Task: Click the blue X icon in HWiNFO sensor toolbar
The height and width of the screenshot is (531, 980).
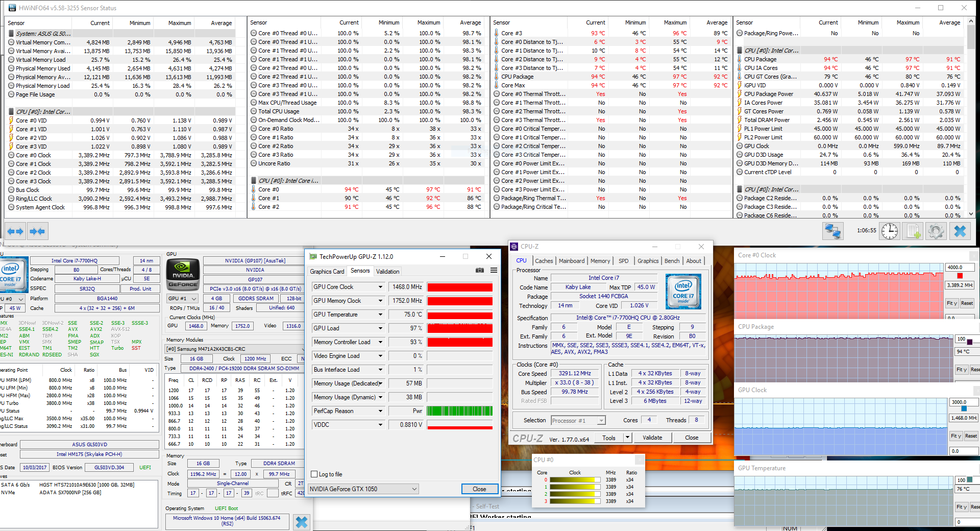Action: (x=960, y=231)
